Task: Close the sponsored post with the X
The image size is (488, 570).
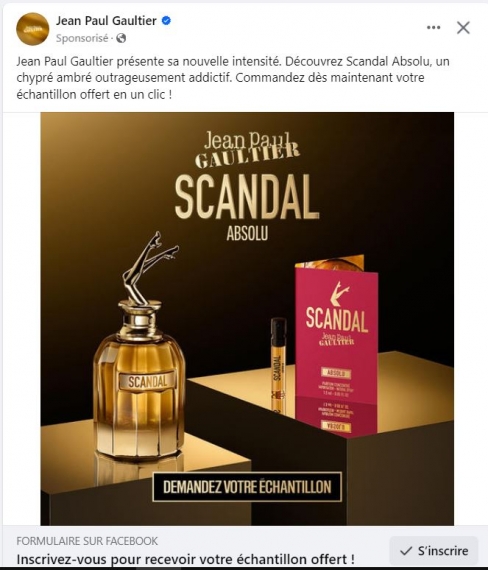Action: 463,28
